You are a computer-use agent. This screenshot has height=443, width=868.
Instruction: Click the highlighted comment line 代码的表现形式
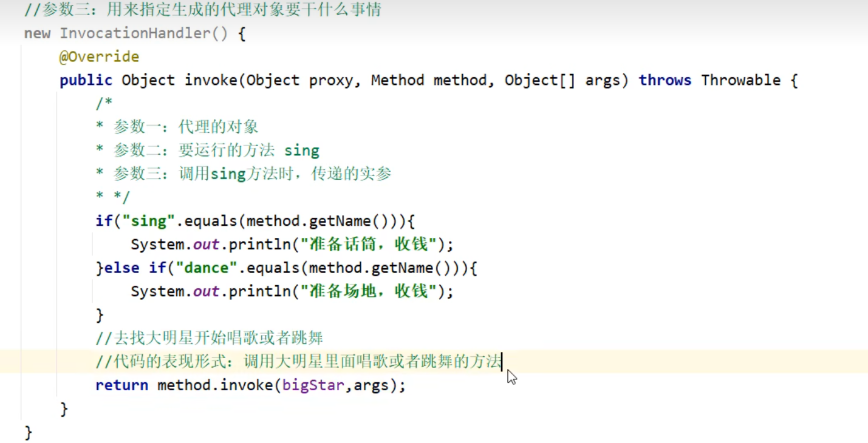pyautogui.click(x=298, y=362)
